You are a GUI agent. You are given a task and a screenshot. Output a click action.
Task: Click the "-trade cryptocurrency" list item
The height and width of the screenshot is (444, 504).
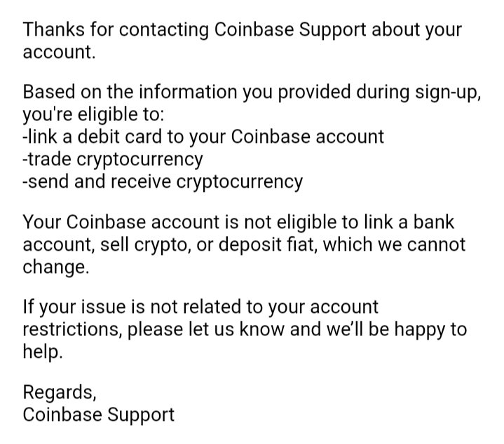(113, 159)
